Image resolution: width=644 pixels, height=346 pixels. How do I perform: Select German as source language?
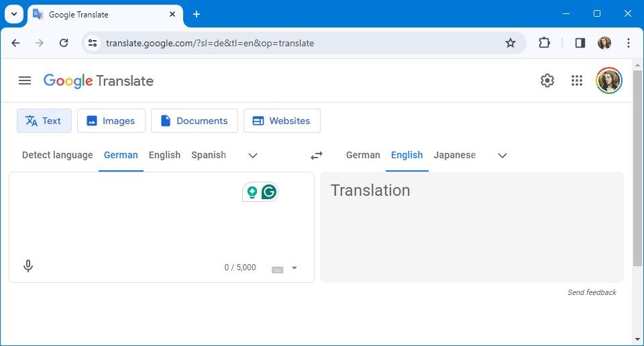(x=121, y=155)
